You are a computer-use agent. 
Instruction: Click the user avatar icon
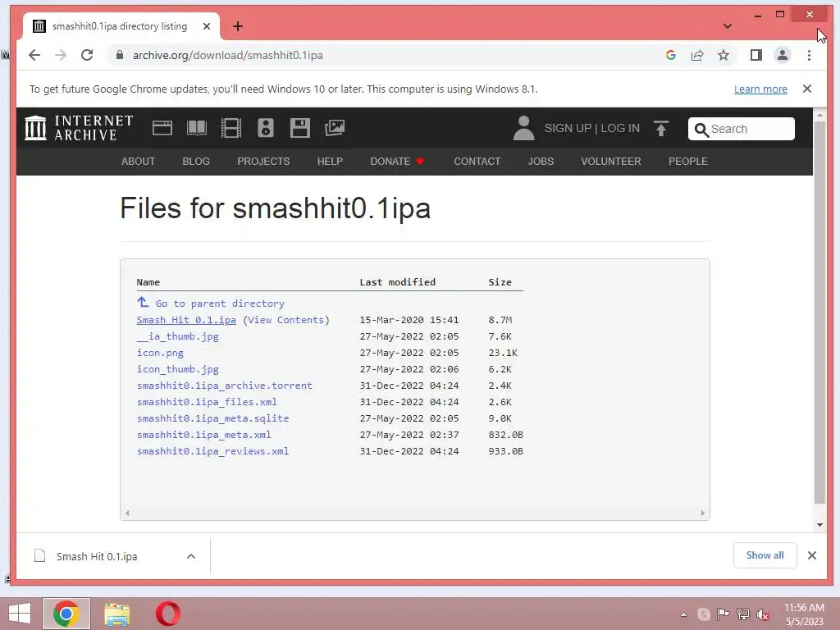point(523,129)
